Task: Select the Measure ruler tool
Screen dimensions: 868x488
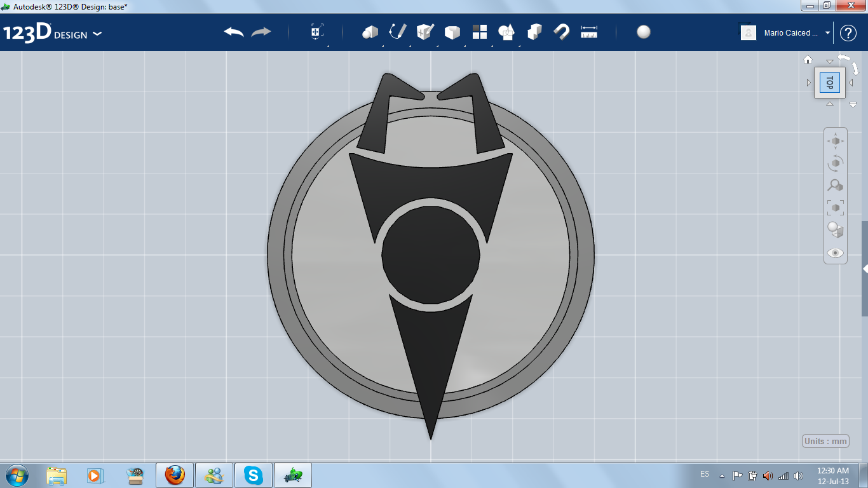Action: (x=589, y=32)
